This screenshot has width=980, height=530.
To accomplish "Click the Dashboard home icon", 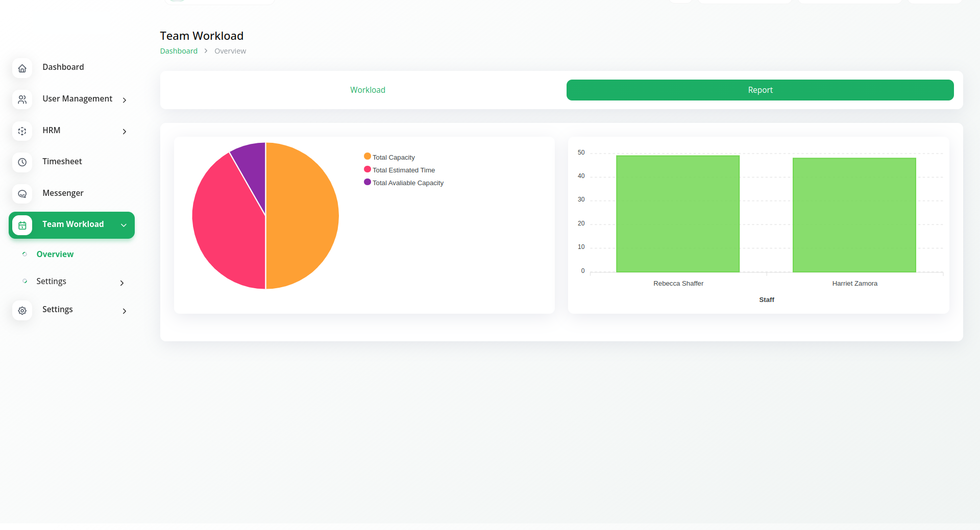I will 22,68.
